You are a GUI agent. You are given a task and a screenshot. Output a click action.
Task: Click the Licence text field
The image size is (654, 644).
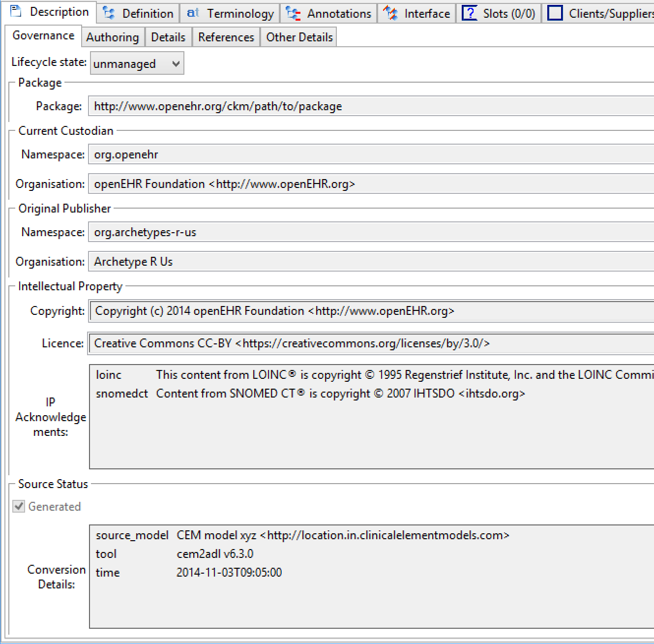371,343
